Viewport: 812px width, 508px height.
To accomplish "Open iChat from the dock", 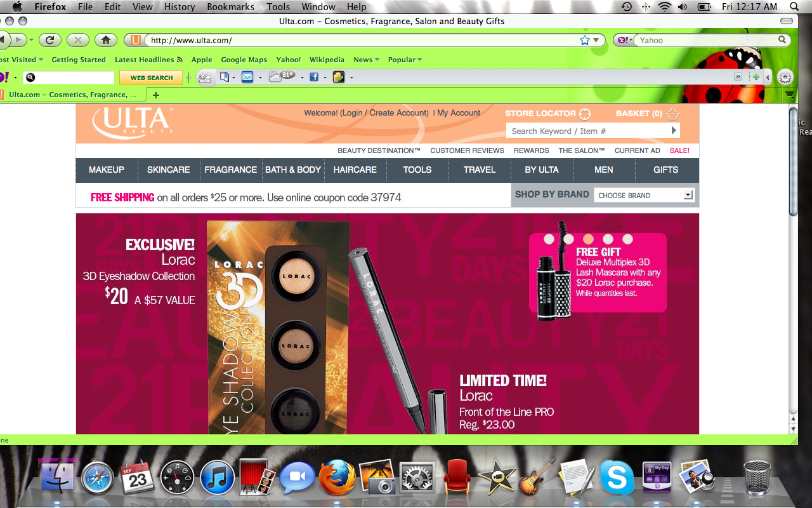I will click(298, 478).
